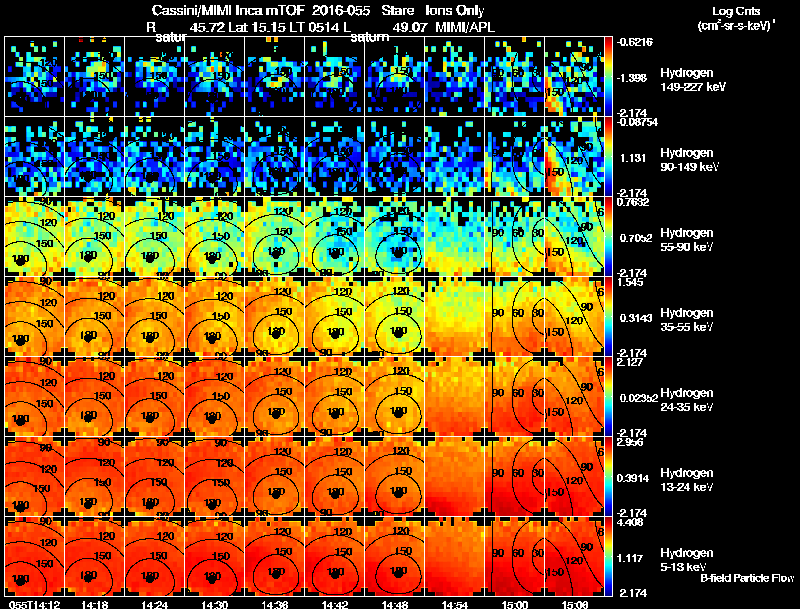Open the 55-90 keV panel at 14:18
The width and height of the screenshot is (800, 609).
94,236
